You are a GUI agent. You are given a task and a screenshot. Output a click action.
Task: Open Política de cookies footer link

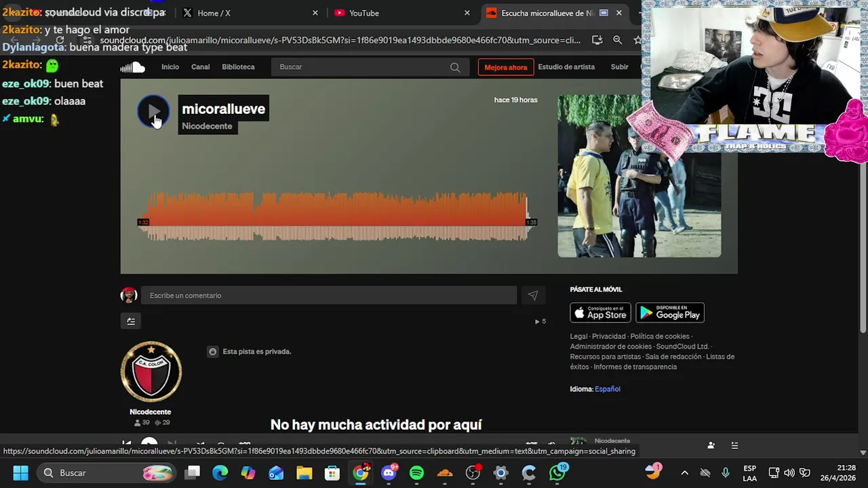point(660,336)
